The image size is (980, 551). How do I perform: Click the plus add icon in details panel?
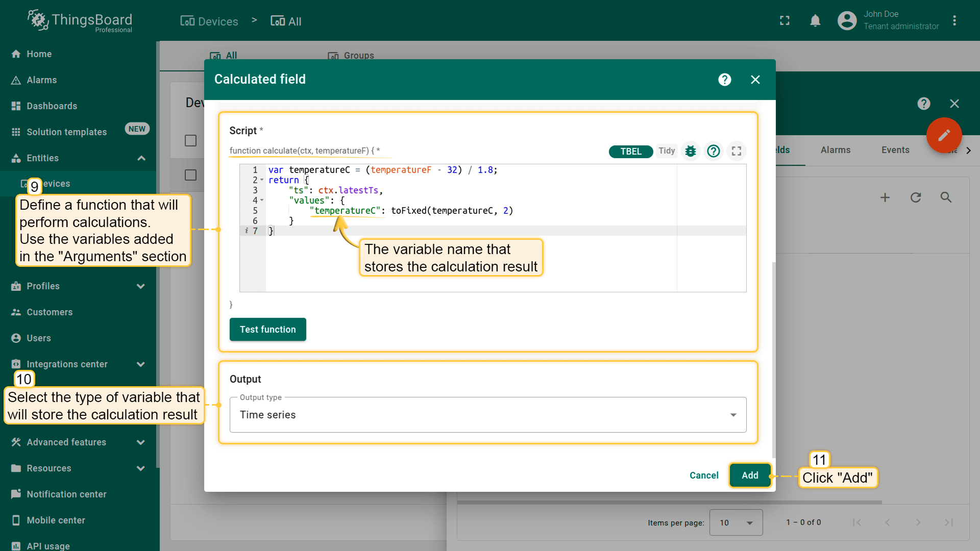[885, 197]
